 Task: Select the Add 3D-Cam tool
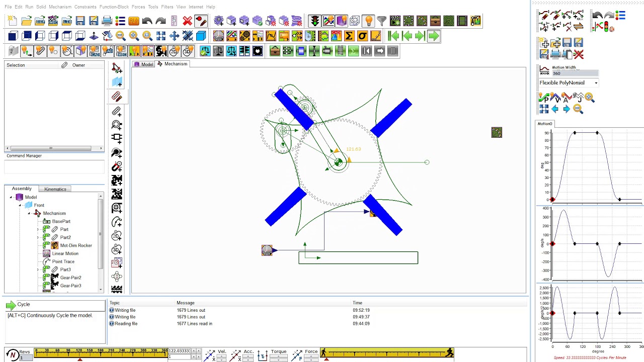pos(117,249)
